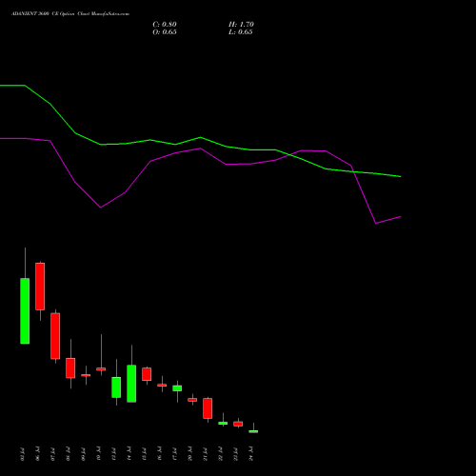Select the high value H: 1.70
Screen dimensions: 476x476
tap(241, 25)
